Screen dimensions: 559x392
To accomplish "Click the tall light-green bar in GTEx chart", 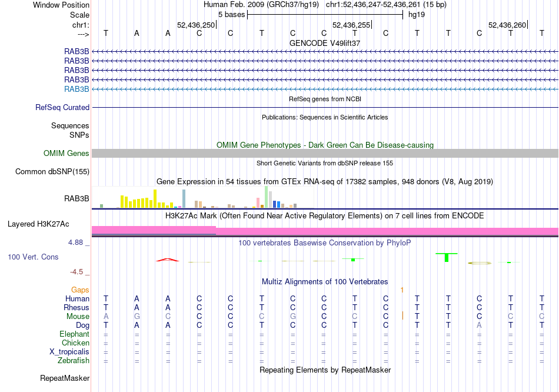I will coord(267,197).
